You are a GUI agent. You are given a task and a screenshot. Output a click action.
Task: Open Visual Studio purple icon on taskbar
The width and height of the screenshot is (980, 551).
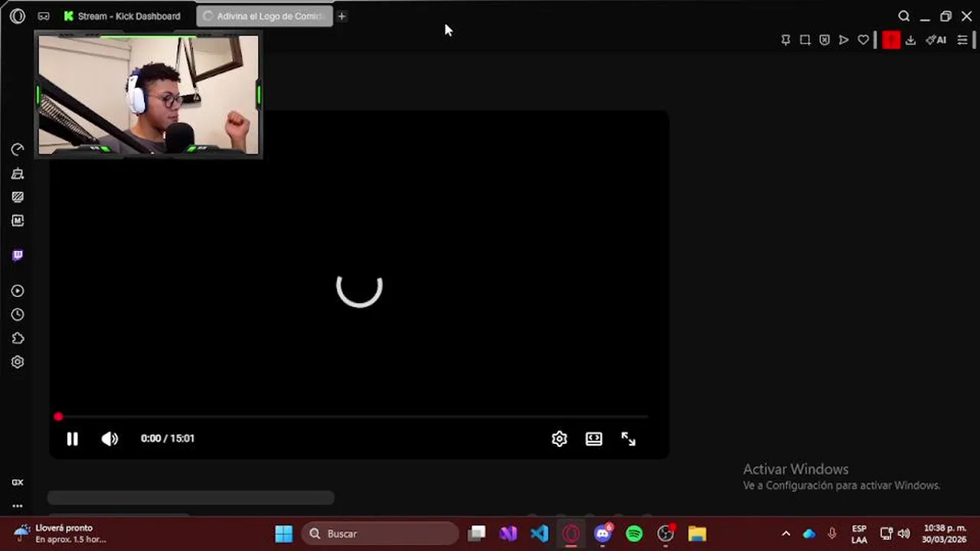pos(508,533)
